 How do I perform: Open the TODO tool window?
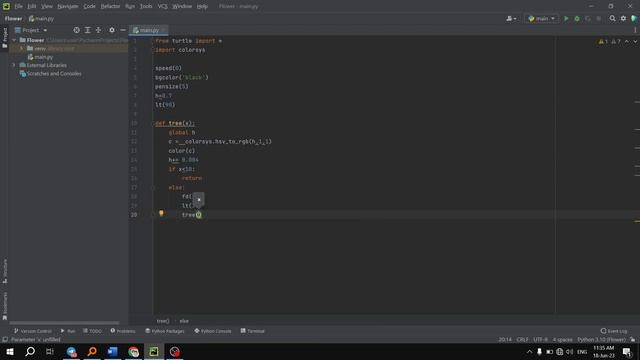(92, 331)
